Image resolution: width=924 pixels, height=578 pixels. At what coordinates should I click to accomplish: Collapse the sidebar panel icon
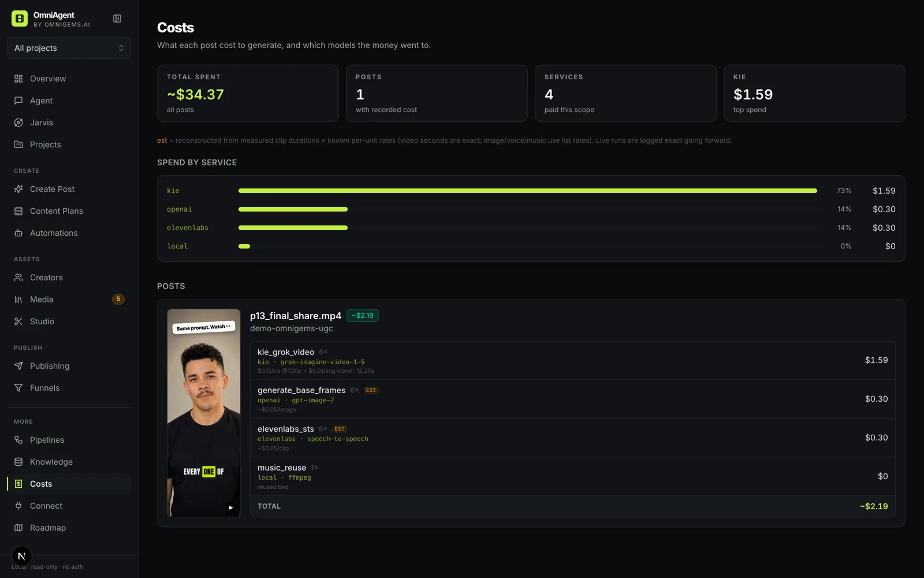pos(117,18)
